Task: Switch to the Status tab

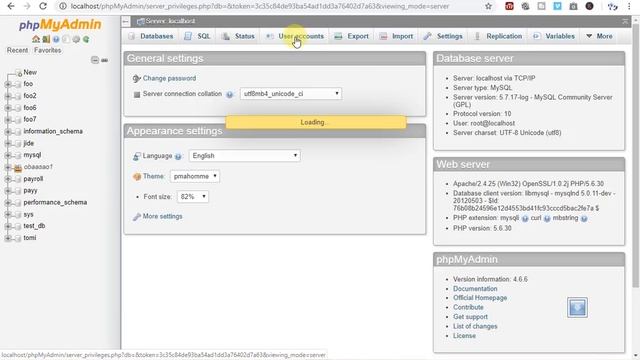Action: coord(238,36)
